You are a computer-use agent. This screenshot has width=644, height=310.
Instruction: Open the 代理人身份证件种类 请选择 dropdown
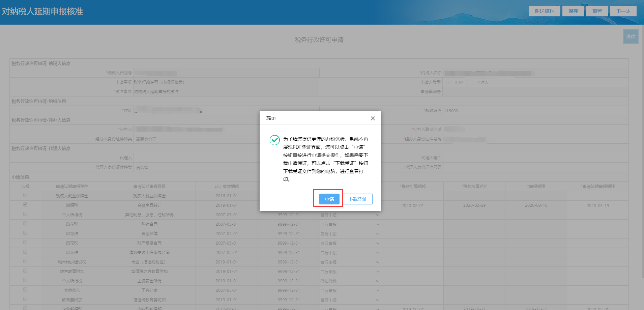click(x=196, y=167)
